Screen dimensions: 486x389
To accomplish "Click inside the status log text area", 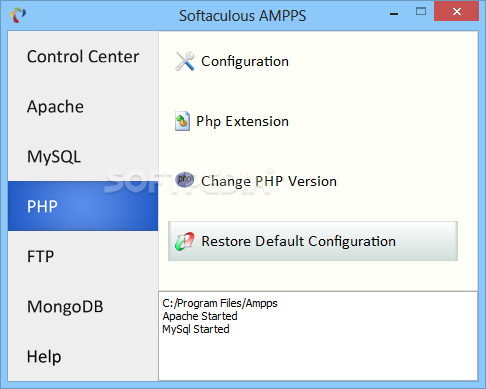I will point(318,336).
